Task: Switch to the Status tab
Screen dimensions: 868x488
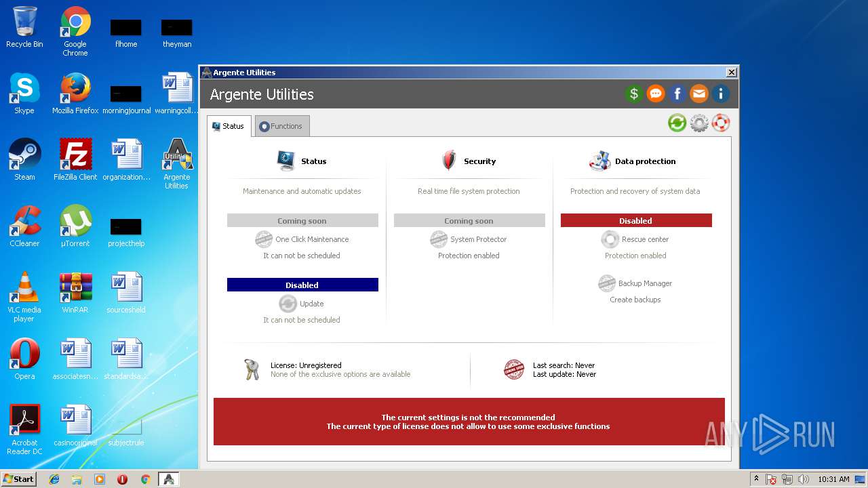Action: coord(229,126)
